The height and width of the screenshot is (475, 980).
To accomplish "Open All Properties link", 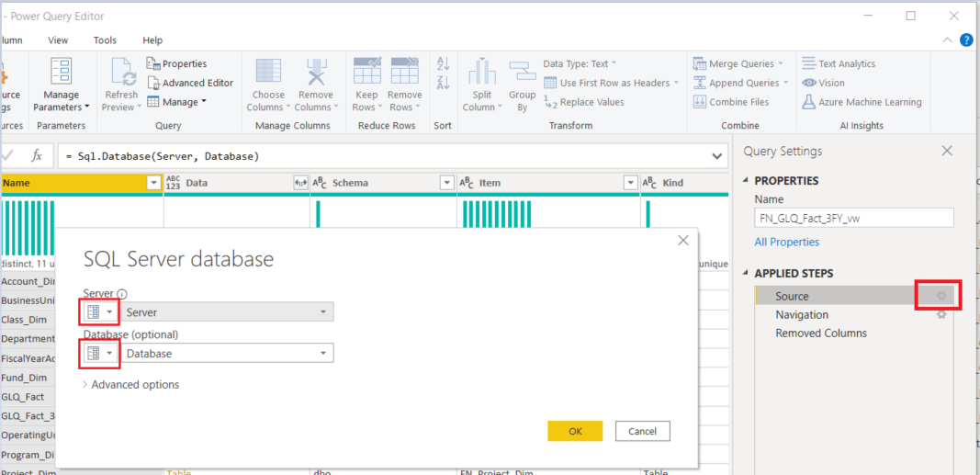I will click(x=787, y=242).
